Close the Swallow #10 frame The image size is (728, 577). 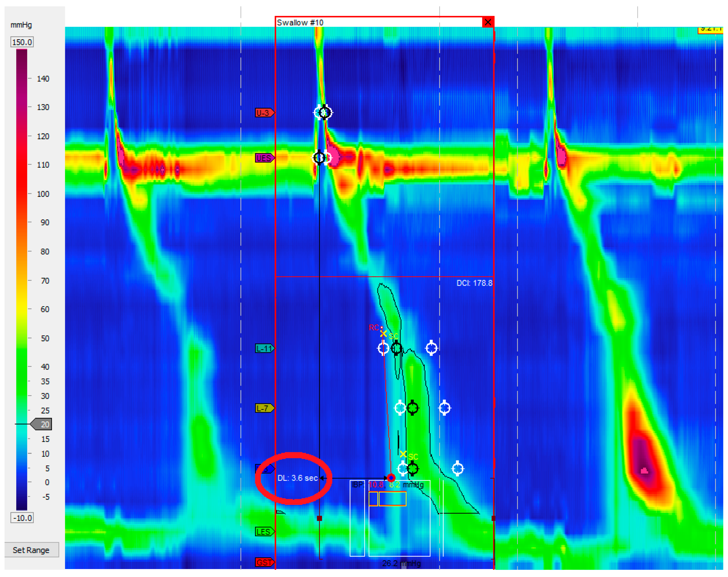tap(488, 22)
